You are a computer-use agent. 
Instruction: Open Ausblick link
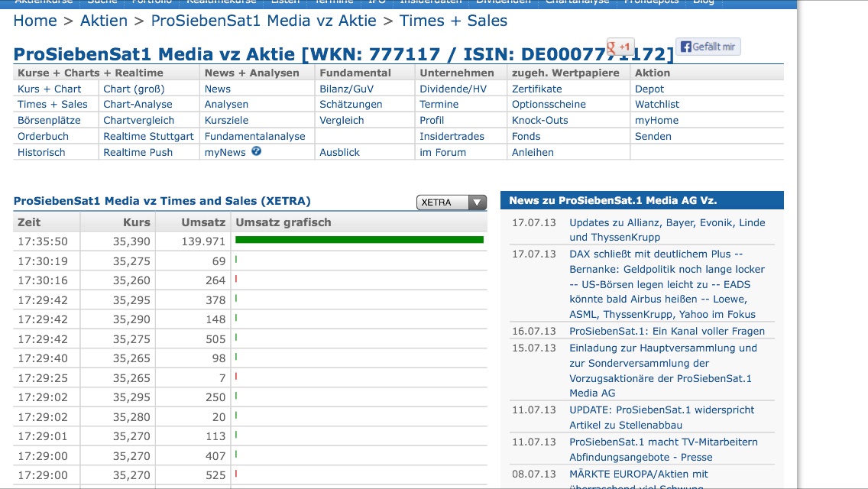pyautogui.click(x=339, y=152)
